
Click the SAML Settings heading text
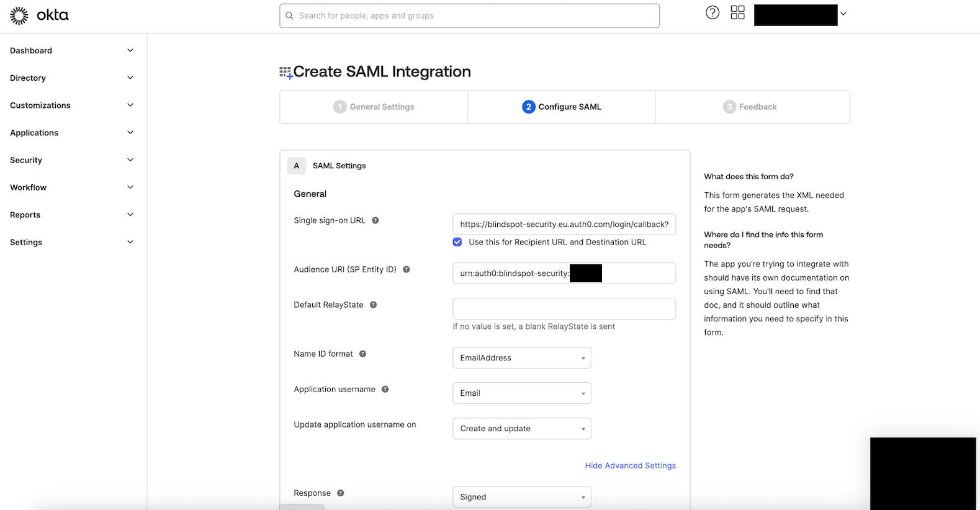[x=339, y=166]
